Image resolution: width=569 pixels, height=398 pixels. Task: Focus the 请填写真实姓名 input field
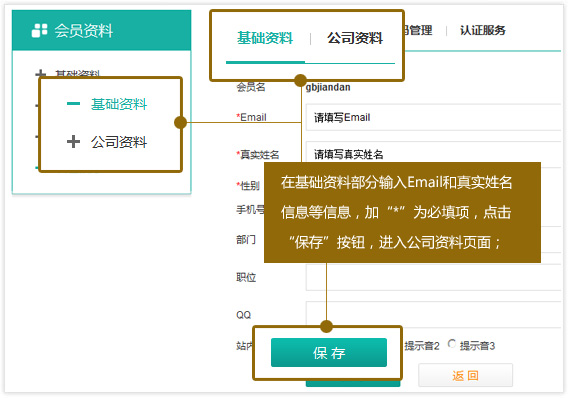[x=433, y=154]
